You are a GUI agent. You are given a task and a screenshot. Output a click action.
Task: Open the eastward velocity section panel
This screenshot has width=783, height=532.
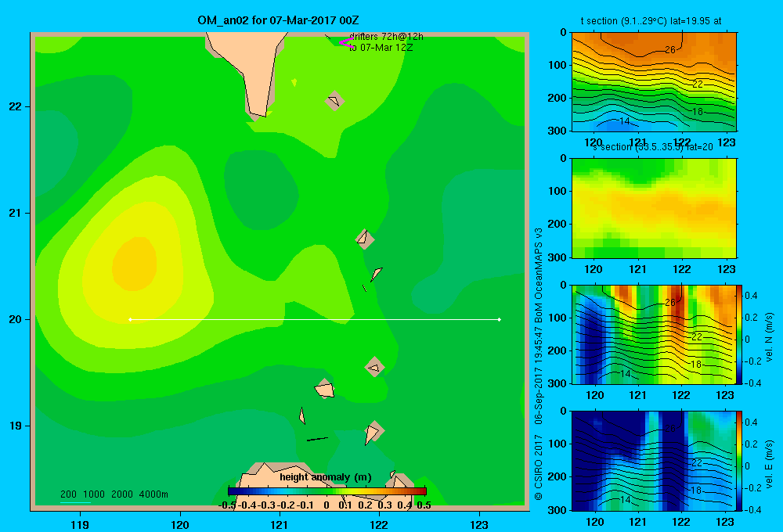[654, 461]
